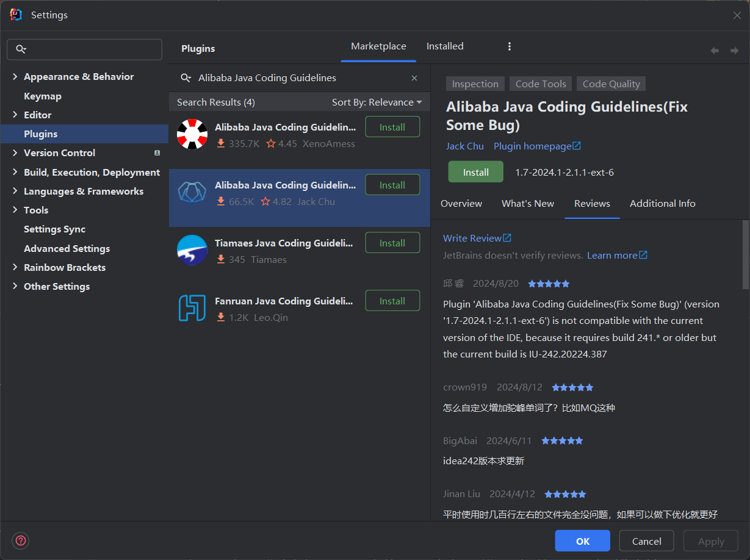Click the reviews panel vertical scrollbar
The height and width of the screenshot is (560, 750).
pyautogui.click(x=745, y=254)
